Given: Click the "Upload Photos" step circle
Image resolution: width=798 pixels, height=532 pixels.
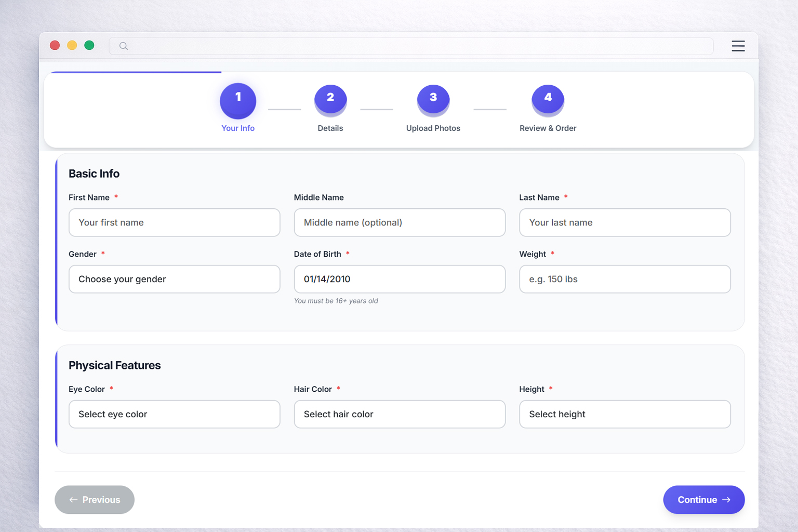Looking at the screenshot, I should coord(433,99).
